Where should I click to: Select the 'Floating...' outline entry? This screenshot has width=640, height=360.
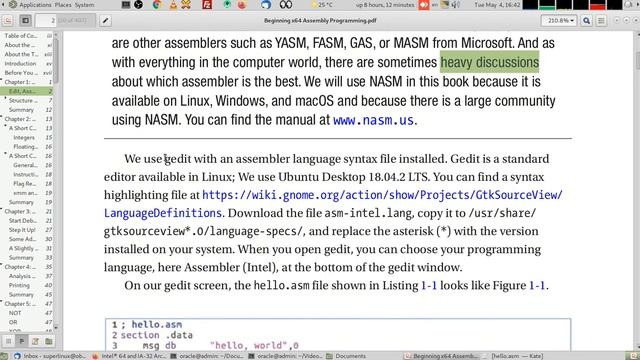pos(27,147)
